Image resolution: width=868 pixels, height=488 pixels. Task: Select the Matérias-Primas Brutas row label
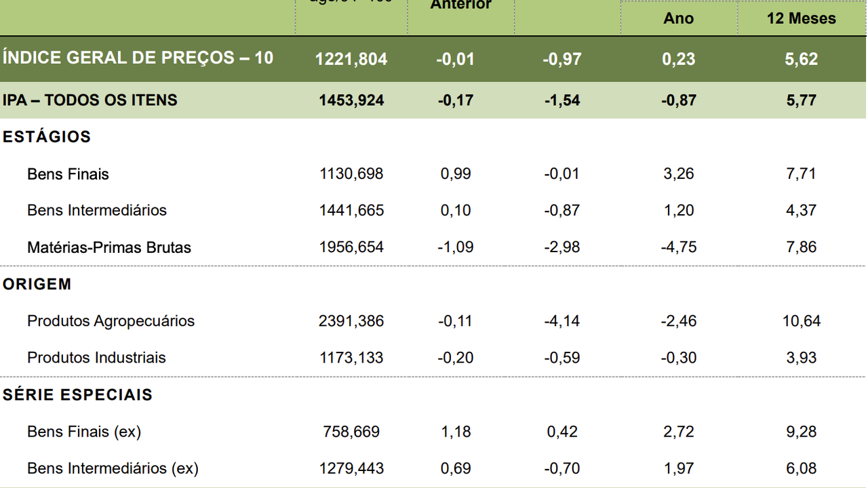109,247
